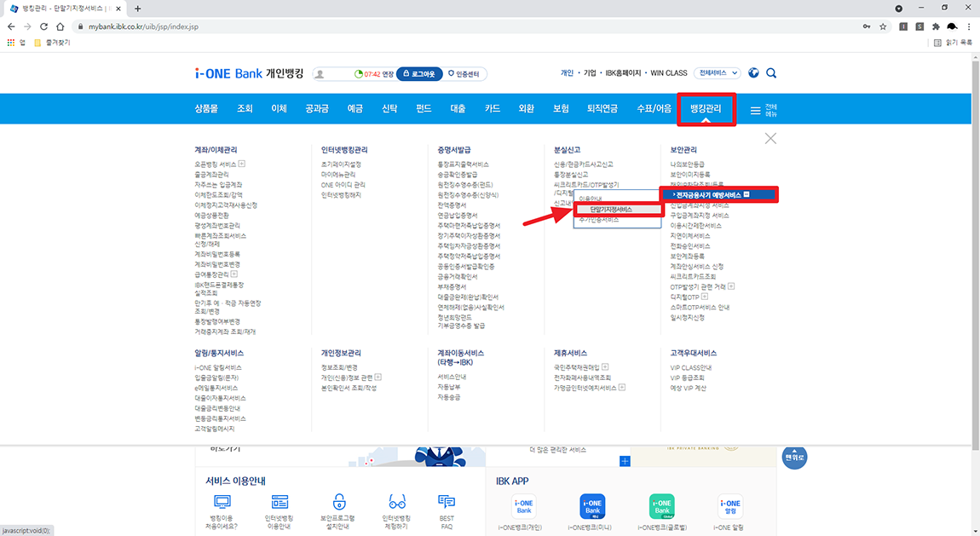Select 단말기지정서비스 submenu item

[x=611, y=210]
